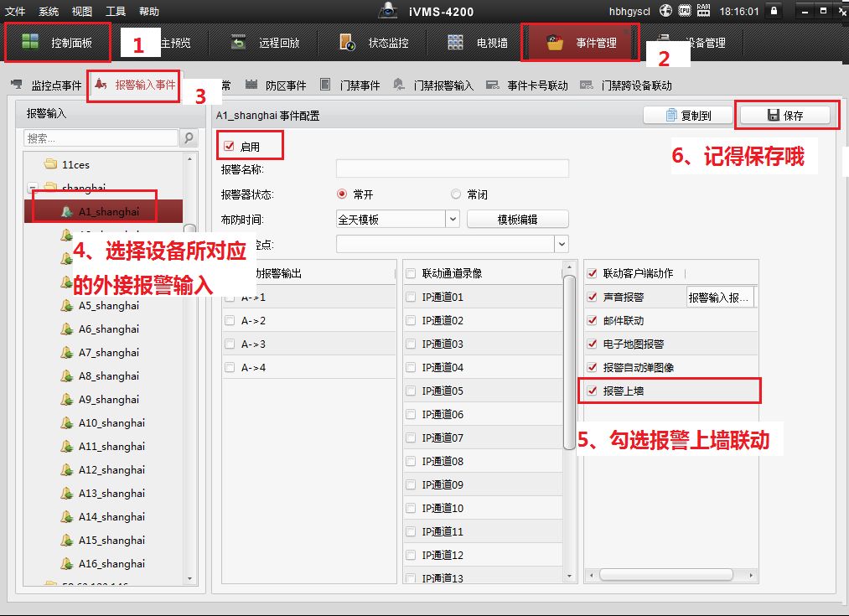Open the 事件卡号联动 card linkage tab
Viewport: 849px width, 616px height.
pos(527,85)
